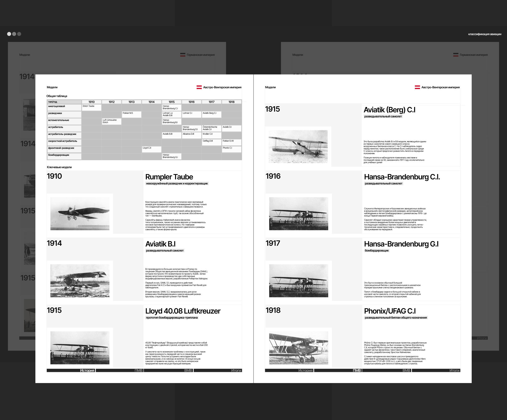Open the Rumpler Taube airplane photo

80,213
